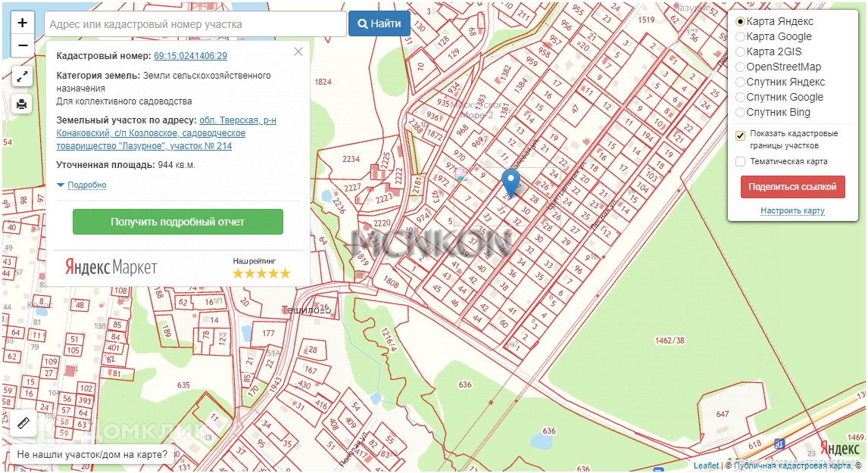This screenshot has width=868, height=473.
Task: Click parcel labeled 1808 on map
Action: click(x=391, y=282)
